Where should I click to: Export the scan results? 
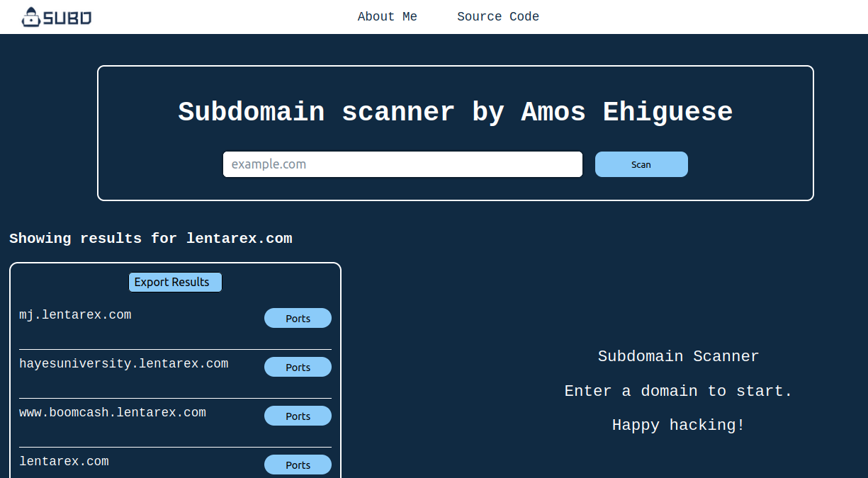tap(175, 282)
